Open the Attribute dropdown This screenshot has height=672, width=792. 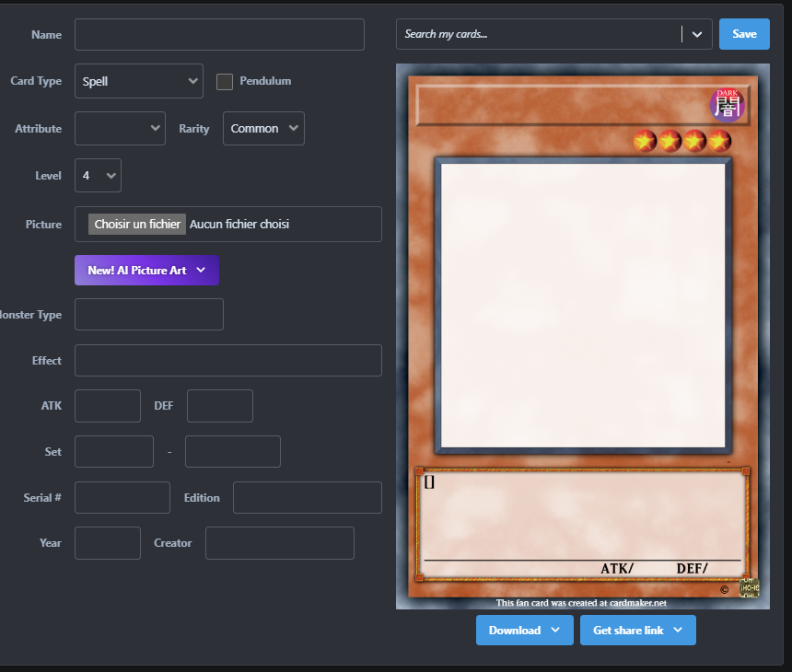(x=120, y=128)
